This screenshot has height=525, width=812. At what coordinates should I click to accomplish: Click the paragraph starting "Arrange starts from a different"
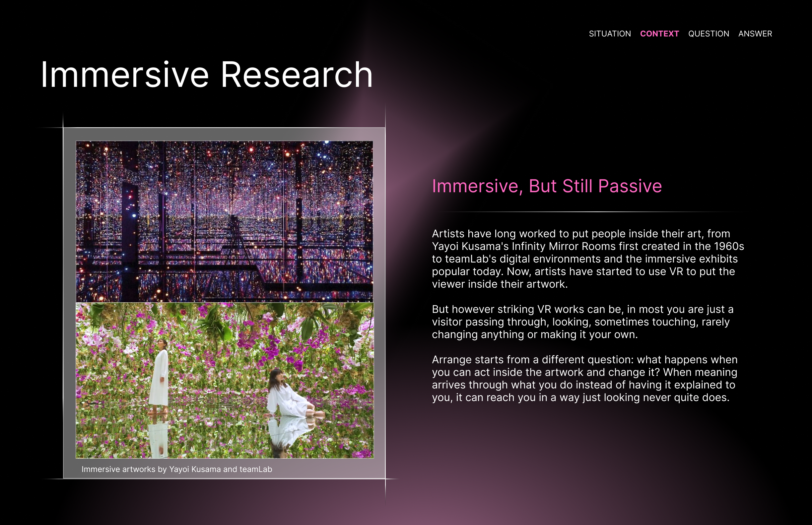coord(584,379)
